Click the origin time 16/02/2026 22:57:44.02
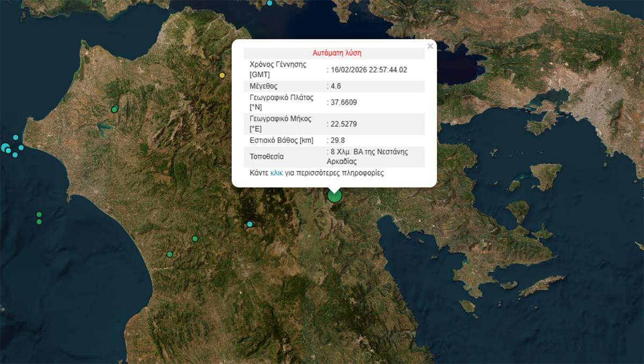The height and width of the screenshot is (364, 644). pyautogui.click(x=369, y=70)
